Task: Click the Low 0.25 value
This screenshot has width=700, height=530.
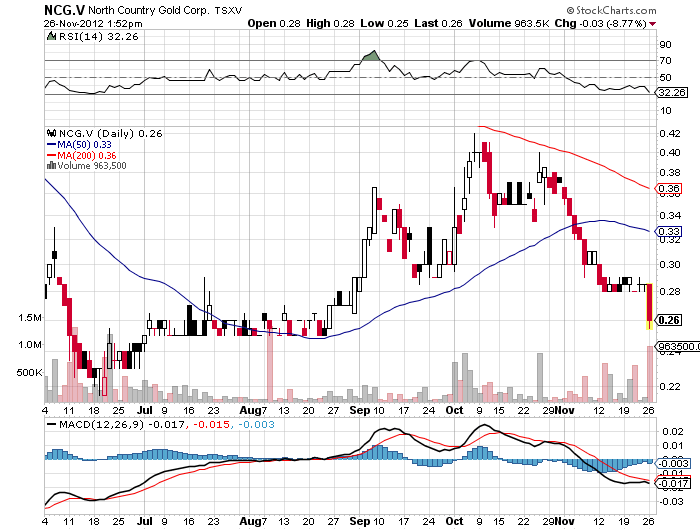Action: (384, 23)
